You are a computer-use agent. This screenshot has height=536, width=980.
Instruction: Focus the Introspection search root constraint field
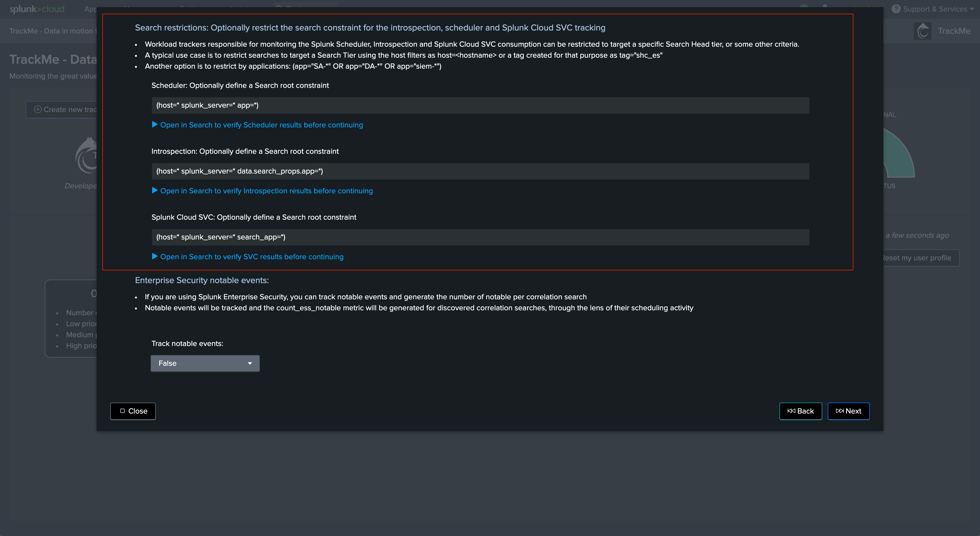coord(480,171)
